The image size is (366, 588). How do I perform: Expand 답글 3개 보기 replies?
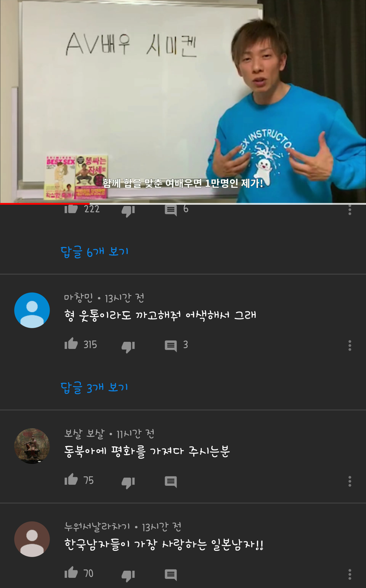pyautogui.click(x=94, y=387)
